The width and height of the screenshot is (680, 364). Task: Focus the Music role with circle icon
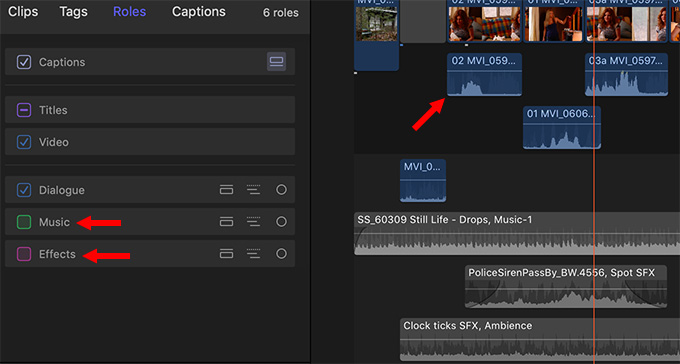tap(281, 222)
